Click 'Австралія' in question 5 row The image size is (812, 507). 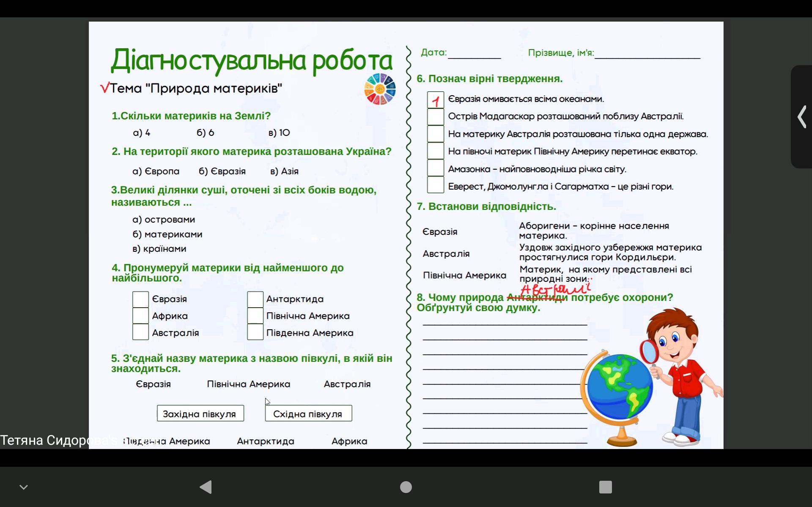pos(347,384)
